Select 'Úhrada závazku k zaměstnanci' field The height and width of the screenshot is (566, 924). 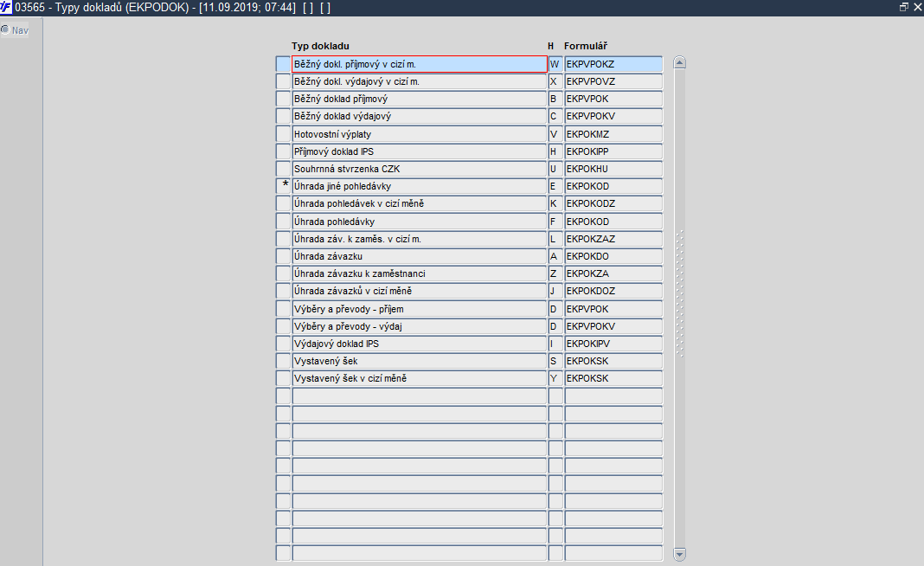point(420,273)
